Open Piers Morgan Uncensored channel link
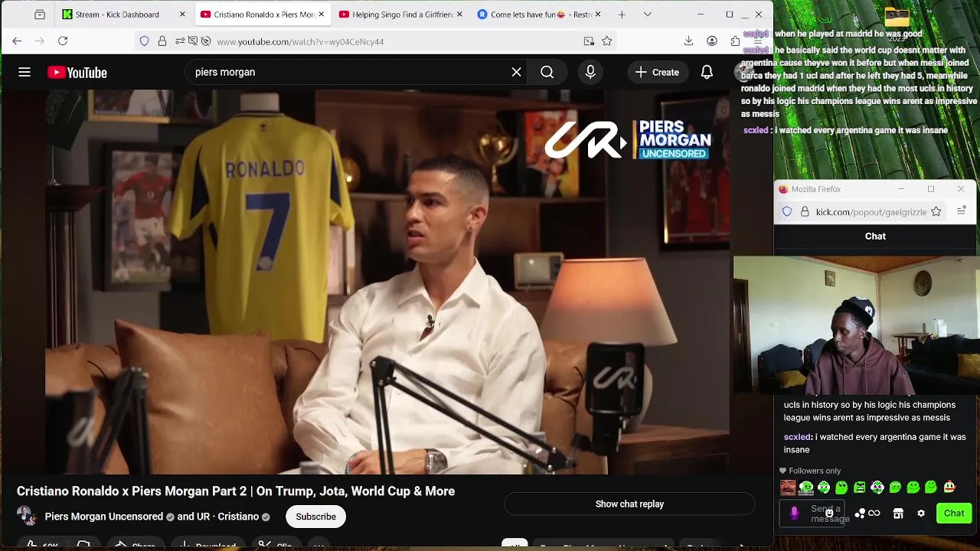The width and height of the screenshot is (980, 551). point(104,517)
